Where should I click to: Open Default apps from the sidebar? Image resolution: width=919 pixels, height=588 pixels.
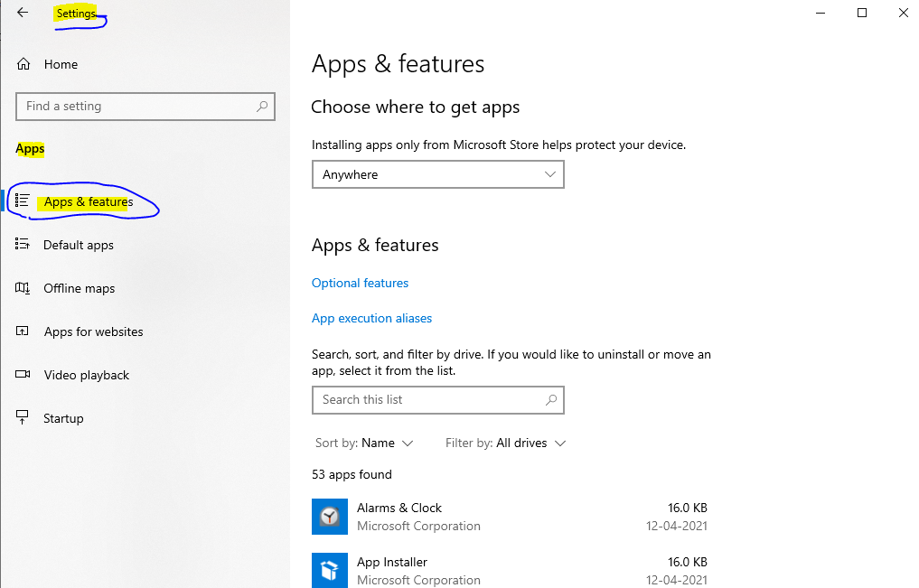(x=79, y=245)
